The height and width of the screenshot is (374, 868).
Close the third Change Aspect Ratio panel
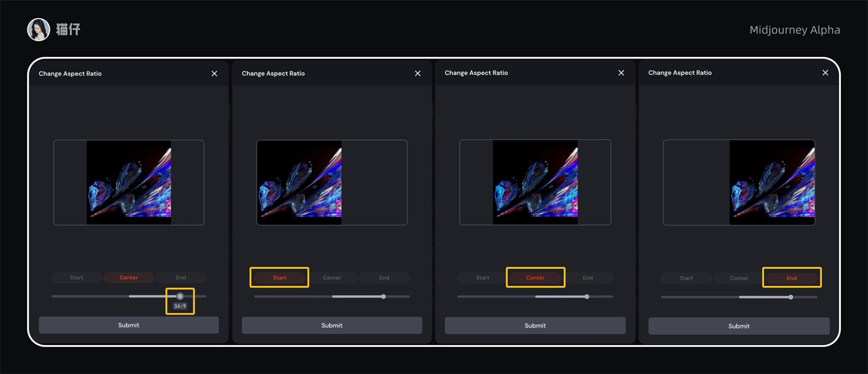tap(621, 73)
